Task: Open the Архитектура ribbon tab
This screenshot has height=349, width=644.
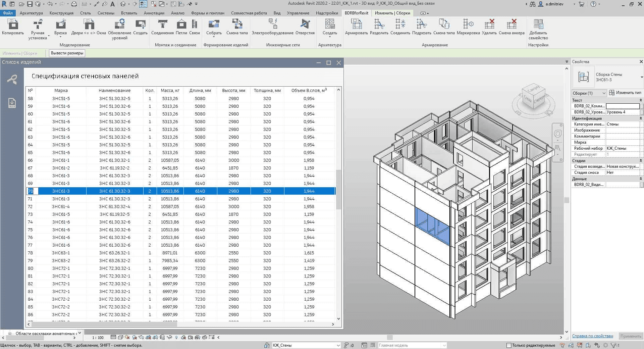Action: coord(31,13)
